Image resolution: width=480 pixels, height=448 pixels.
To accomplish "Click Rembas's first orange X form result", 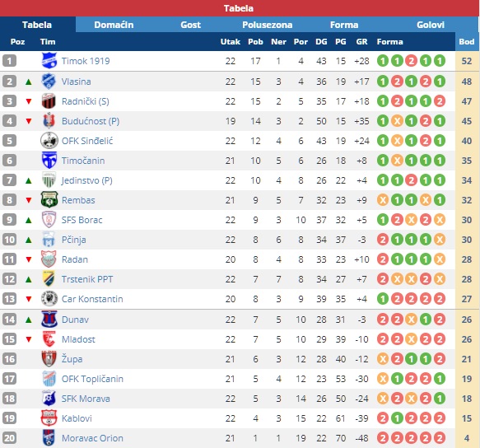I will 383,200.
